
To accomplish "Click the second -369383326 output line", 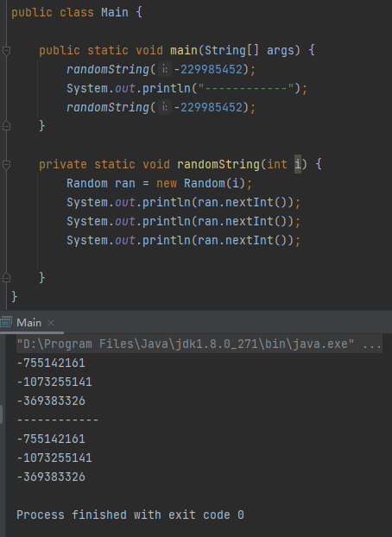I will coord(51,477).
